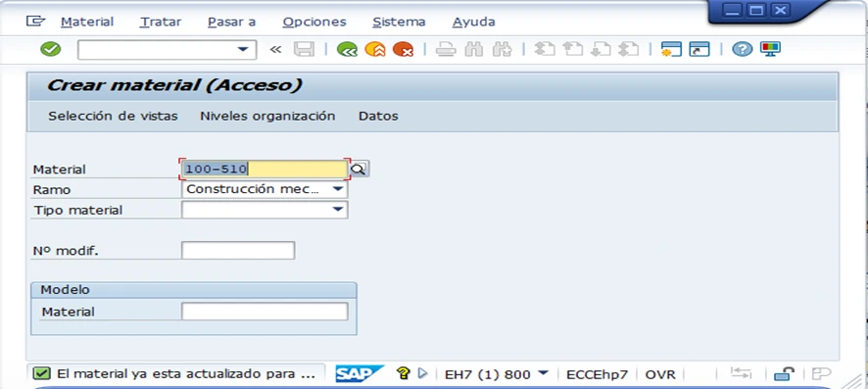868x389 pixels.
Task: Click the green checkmark Enter icon
Action: [x=50, y=49]
